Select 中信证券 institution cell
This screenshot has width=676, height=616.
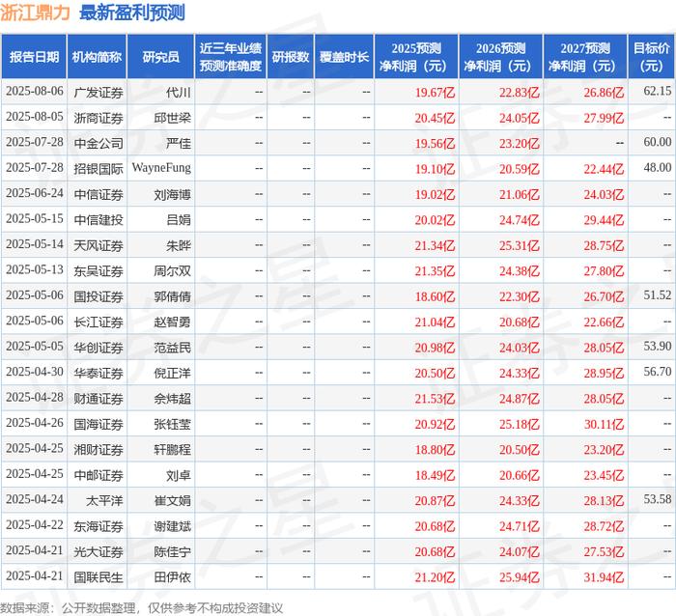coord(99,194)
